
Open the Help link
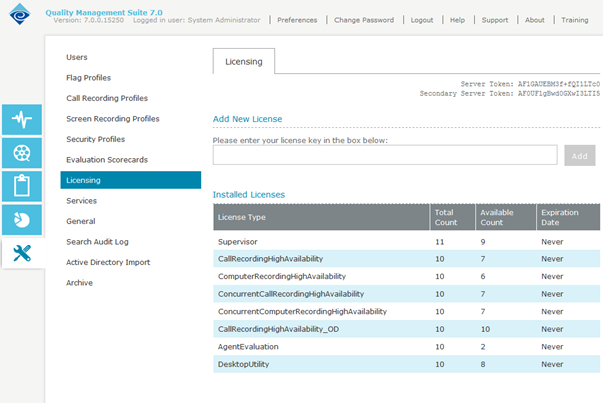click(457, 20)
